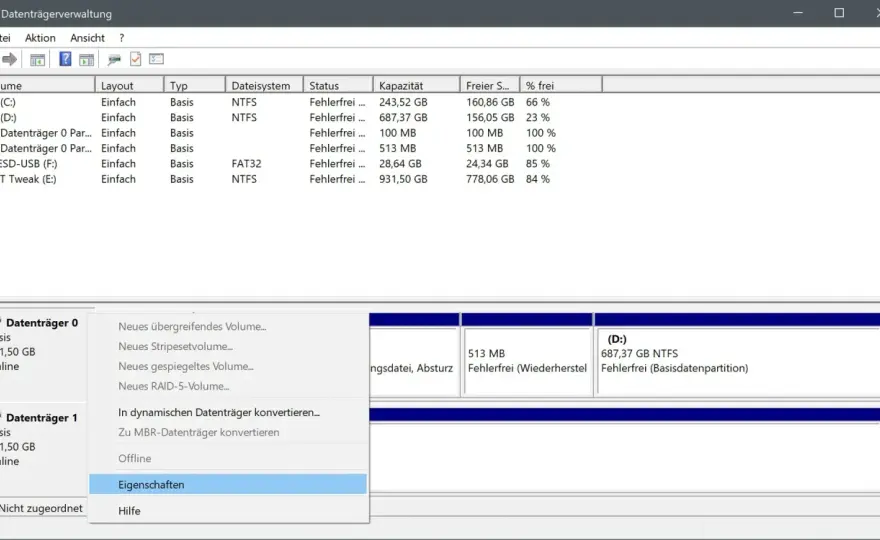
Task: Click the 85 % free cell
Action: [538, 163]
